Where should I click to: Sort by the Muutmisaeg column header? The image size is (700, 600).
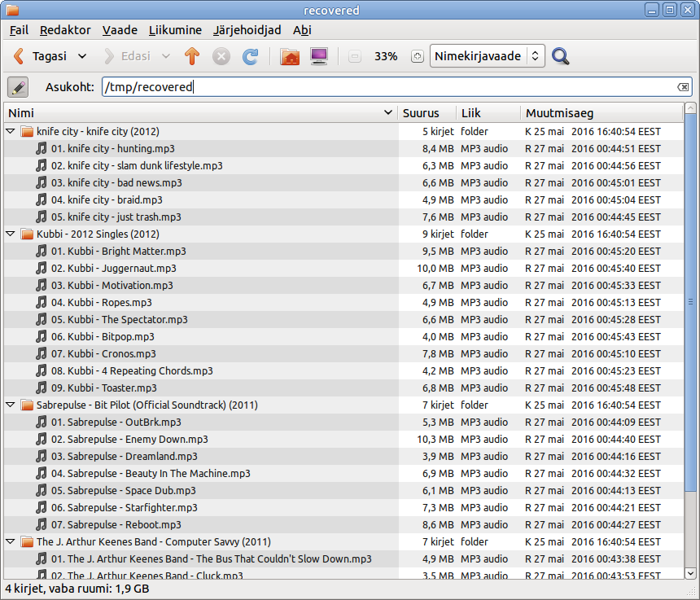pos(602,113)
